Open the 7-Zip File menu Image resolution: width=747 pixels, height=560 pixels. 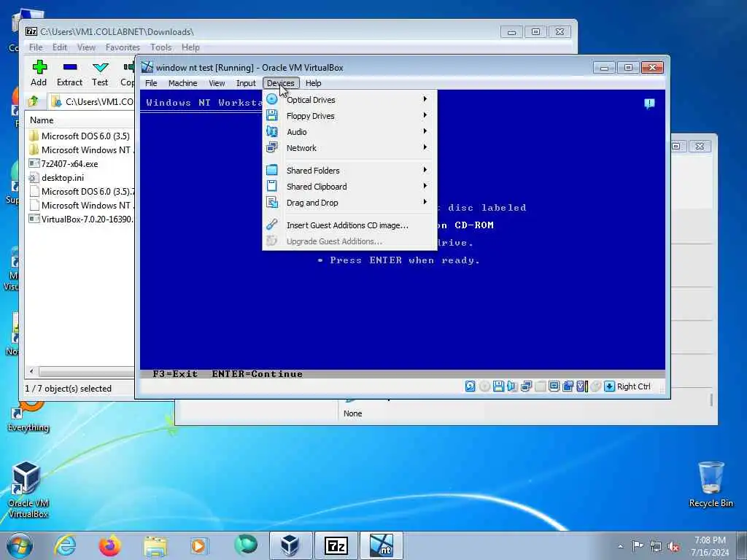(x=36, y=47)
